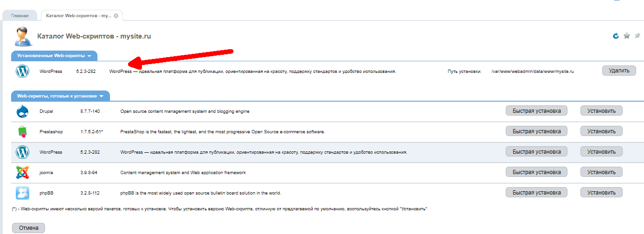Click Быстрая установка for joomla
This screenshot has width=644, height=234.
(x=536, y=172)
